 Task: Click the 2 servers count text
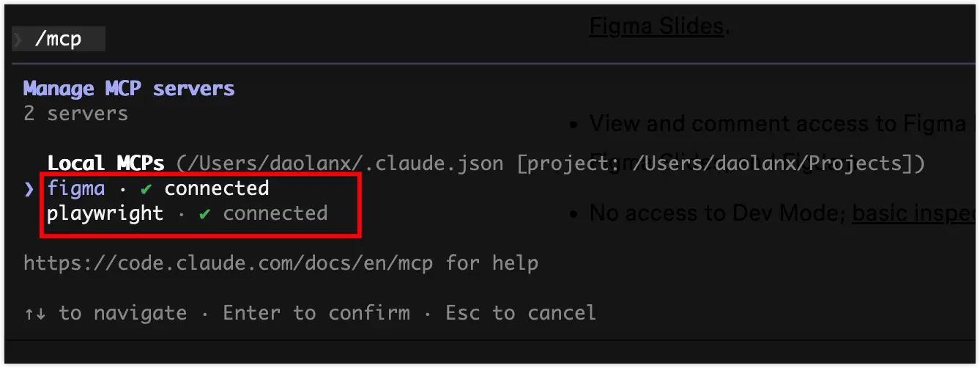(76, 114)
